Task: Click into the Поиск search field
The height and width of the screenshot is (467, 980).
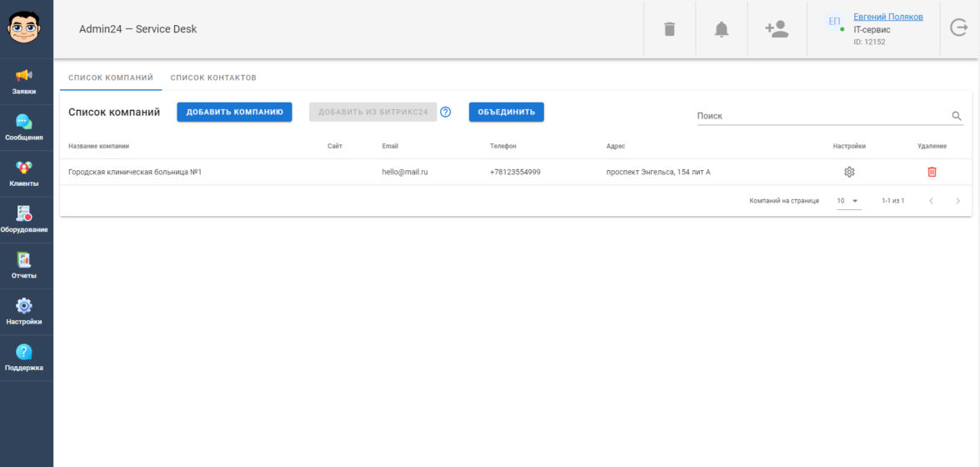Action: 821,116
